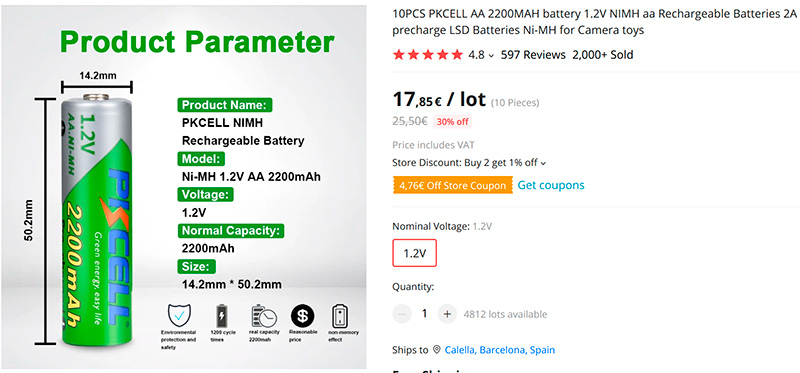
Task: Click the environmental protection shield icon
Action: coord(179,315)
